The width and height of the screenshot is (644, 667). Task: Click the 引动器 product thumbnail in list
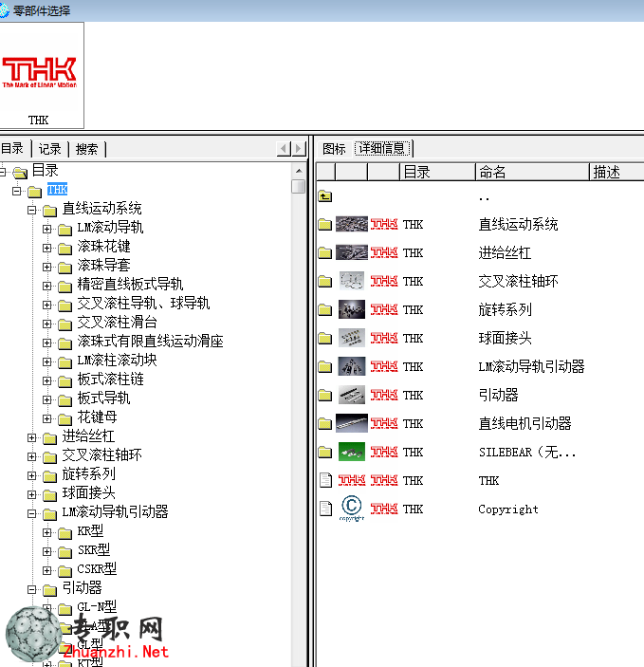[351, 395]
